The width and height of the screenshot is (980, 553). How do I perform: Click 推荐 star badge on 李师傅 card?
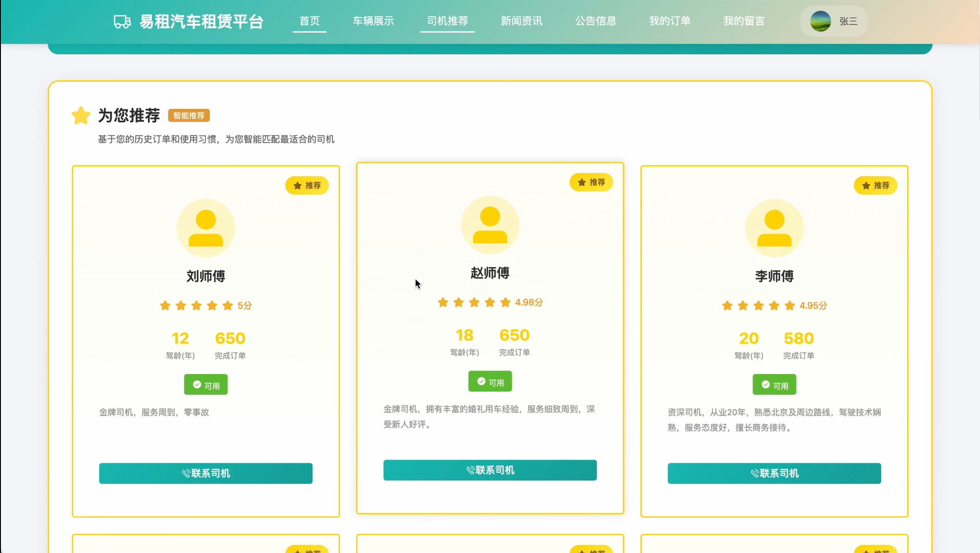875,185
